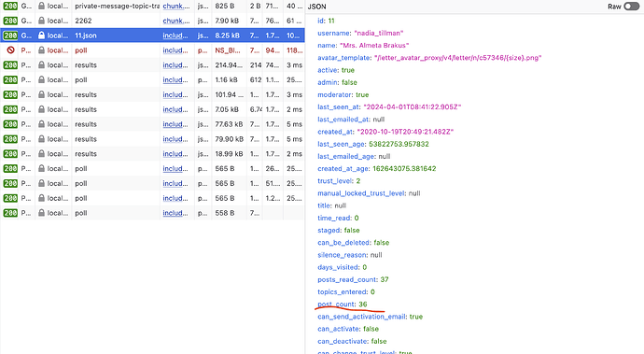Click the lock icon in the 79.90 kB results row

41,139
